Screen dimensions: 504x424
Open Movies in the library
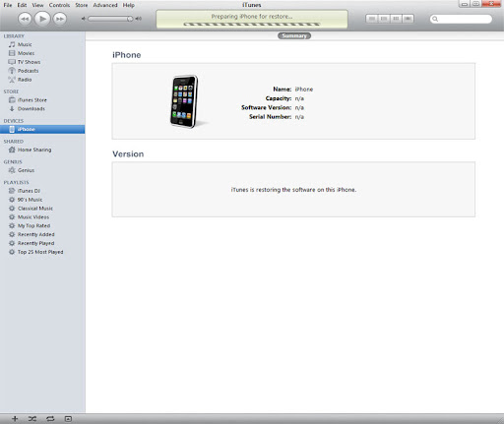tap(42, 53)
